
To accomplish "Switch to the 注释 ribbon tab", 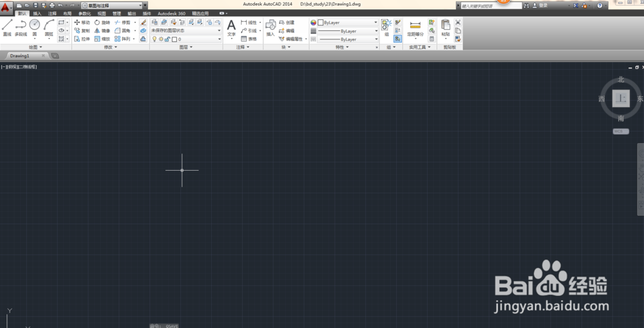I will click(52, 14).
